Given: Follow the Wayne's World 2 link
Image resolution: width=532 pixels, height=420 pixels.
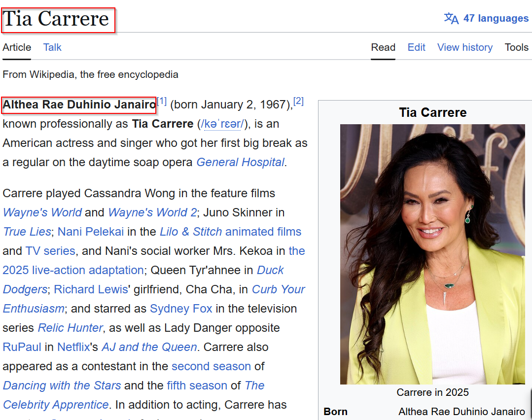Looking at the screenshot, I should [x=152, y=212].
